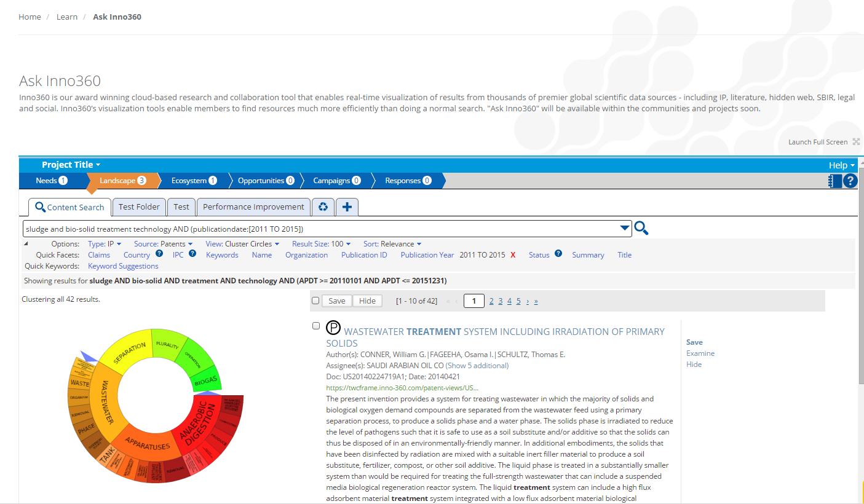Image resolution: width=864 pixels, height=504 pixels.
Task: Open the Result Size: 100 dropdown
Action: pyautogui.click(x=321, y=244)
